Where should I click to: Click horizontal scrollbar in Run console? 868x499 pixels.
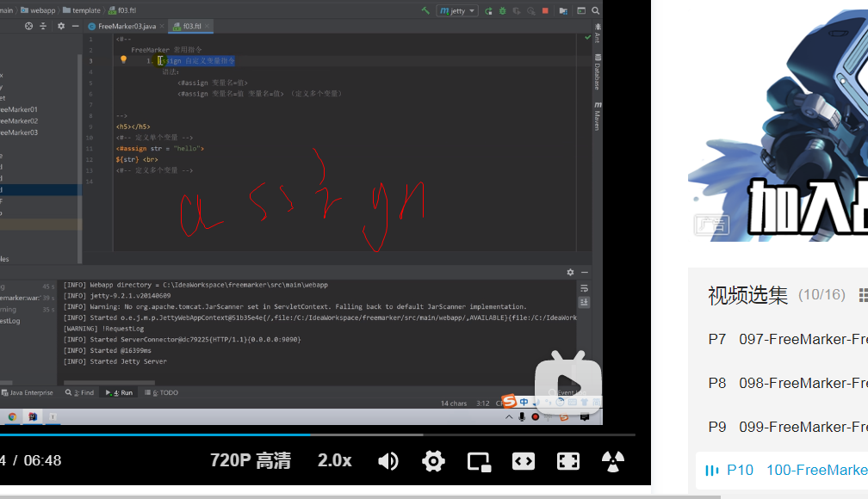coord(109,382)
